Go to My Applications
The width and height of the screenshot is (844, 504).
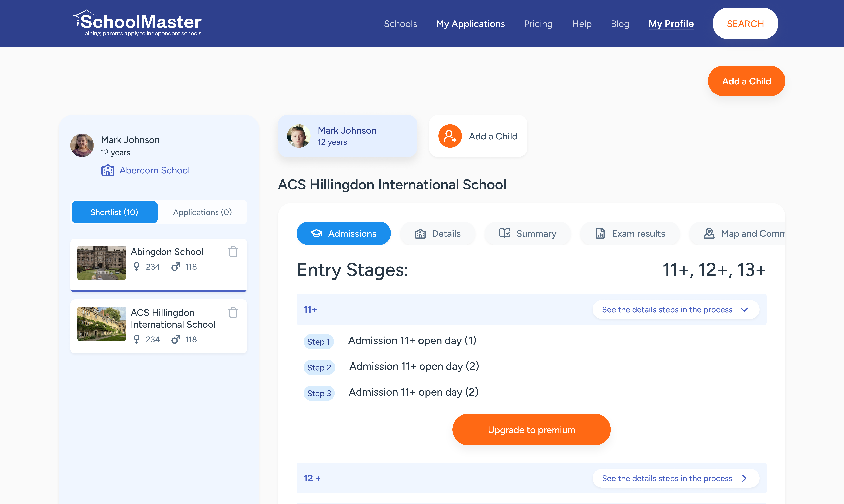470,24
